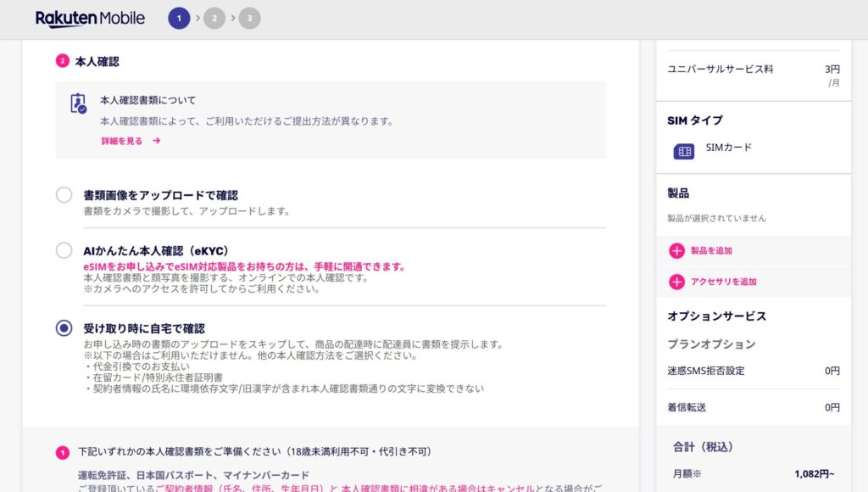
Task: Click the step 1 progress circle
Action: click(179, 18)
